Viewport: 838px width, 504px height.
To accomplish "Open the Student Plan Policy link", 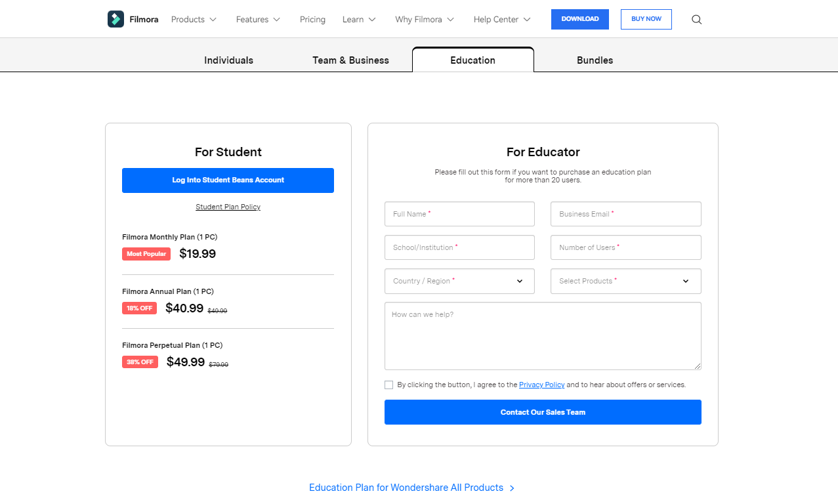I will coord(228,207).
